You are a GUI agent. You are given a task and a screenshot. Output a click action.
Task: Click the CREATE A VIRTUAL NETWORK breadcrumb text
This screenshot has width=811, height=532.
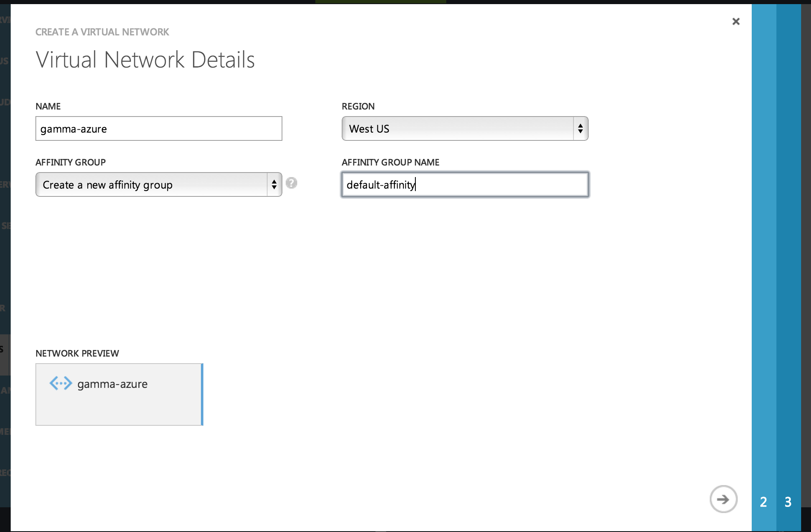pos(102,32)
